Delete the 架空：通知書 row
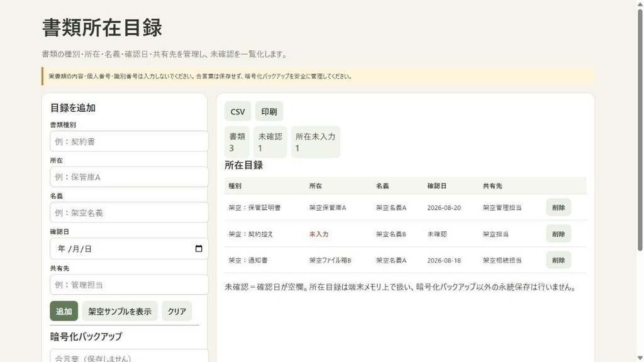Image resolution: width=644 pixels, height=362 pixels. 558,260
